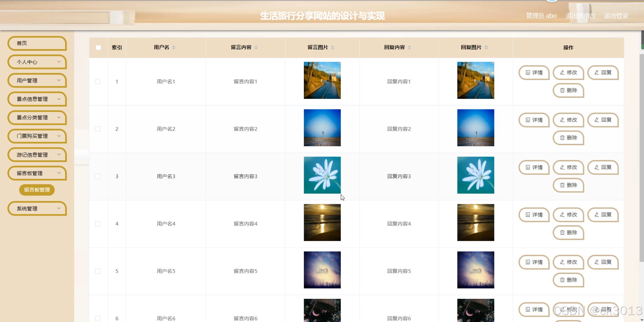This screenshot has width=644, height=322.
Task: Sort by 留言图片 column arrows
Action: click(333, 47)
